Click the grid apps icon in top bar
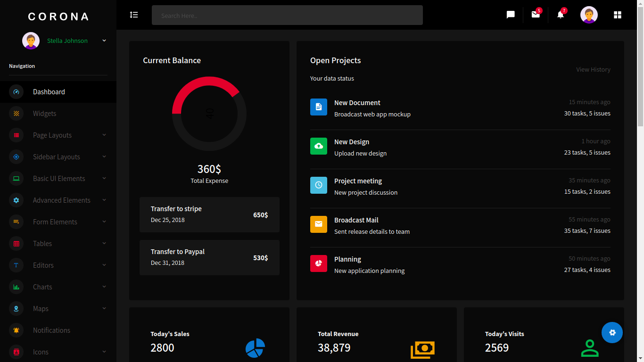 pyautogui.click(x=618, y=15)
